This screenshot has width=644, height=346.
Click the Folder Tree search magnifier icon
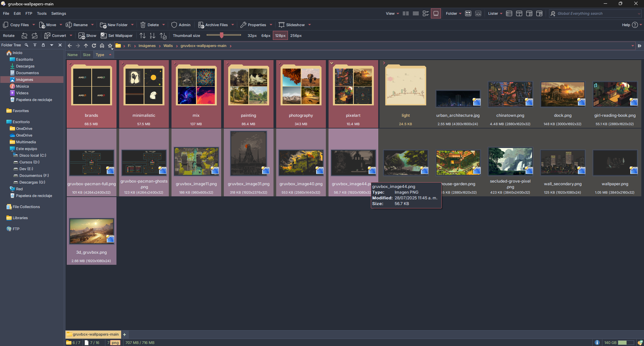tap(27, 45)
